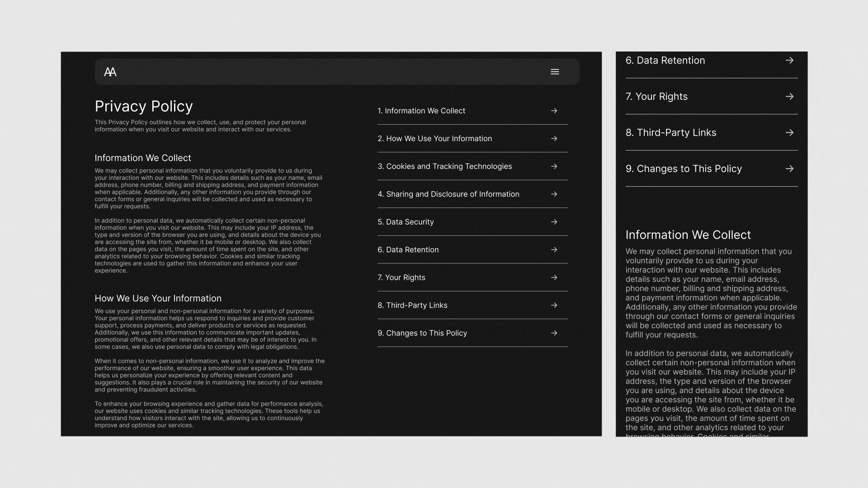Image resolution: width=868 pixels, height=488 pixels.
Task: Click arrow next to Data Security
Action: (x=554, y=222)
